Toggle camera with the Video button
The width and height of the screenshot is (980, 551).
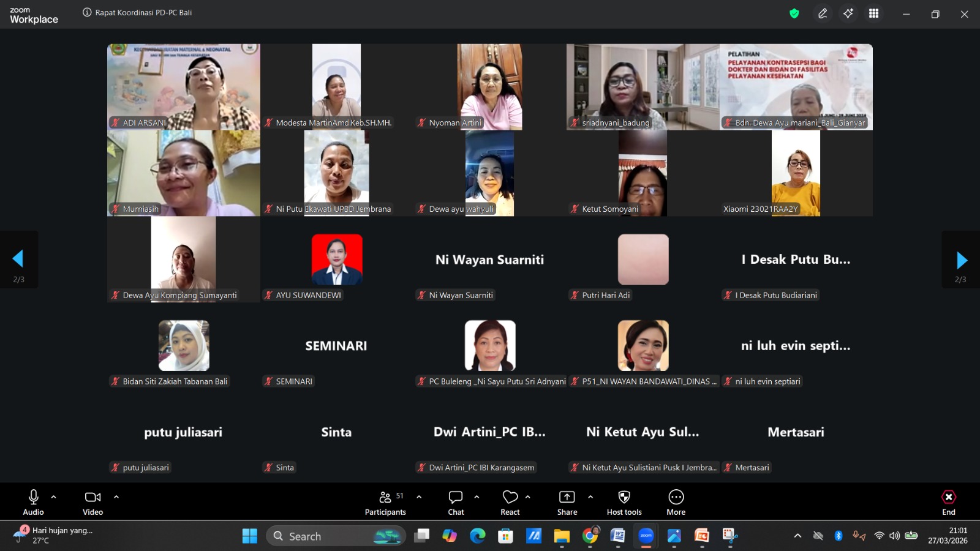(x=92, y=502)
